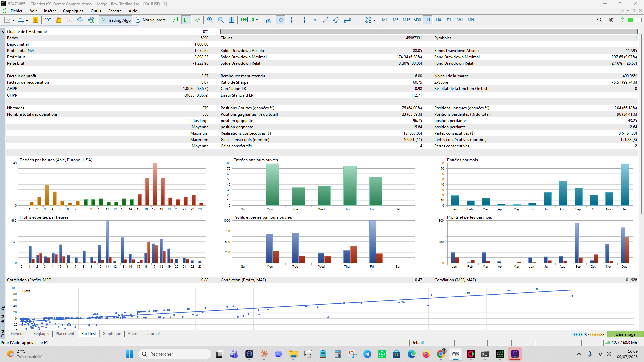Close the strategy tester panel
The width and height of the screenshot is (644, 362).
pos(3,32)
